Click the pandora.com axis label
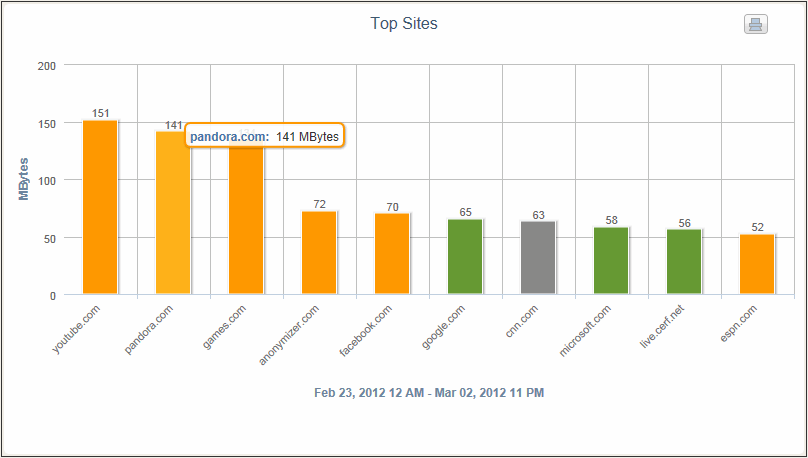 click(149, 329)
